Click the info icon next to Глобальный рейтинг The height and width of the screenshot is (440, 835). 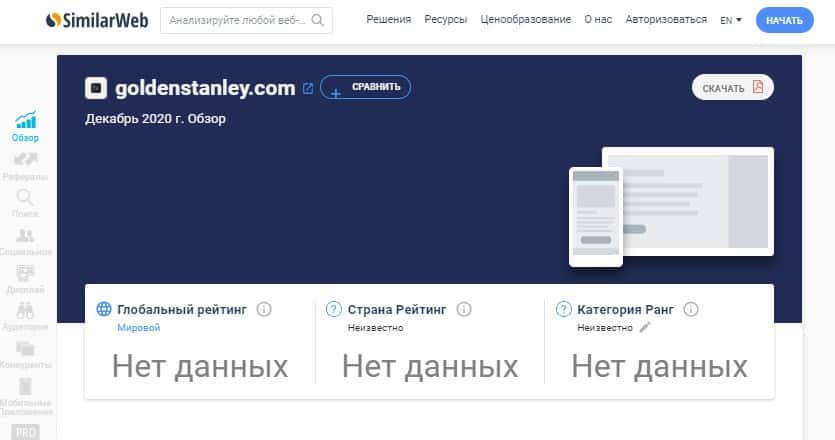pos(264,309)
